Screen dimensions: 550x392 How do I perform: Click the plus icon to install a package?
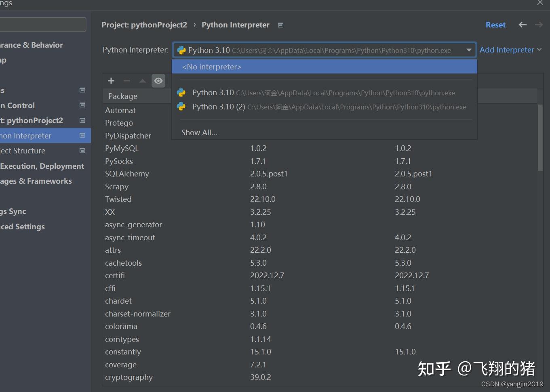111,81
